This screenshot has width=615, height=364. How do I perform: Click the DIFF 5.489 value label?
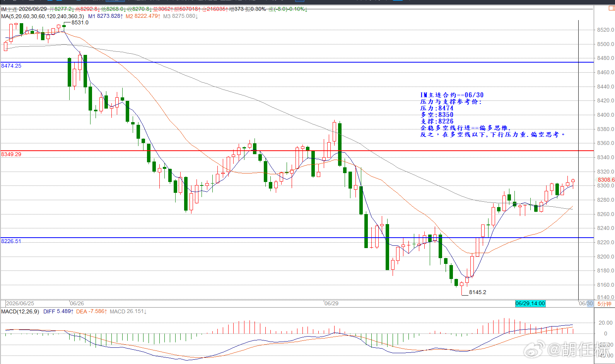pos(58,311)
